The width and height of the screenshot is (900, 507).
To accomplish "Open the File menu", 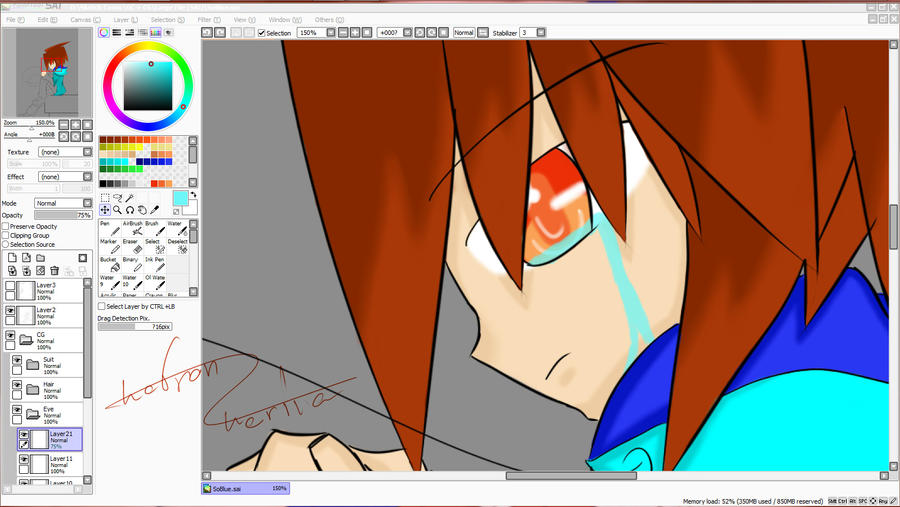I will click(x=15, y=20).
